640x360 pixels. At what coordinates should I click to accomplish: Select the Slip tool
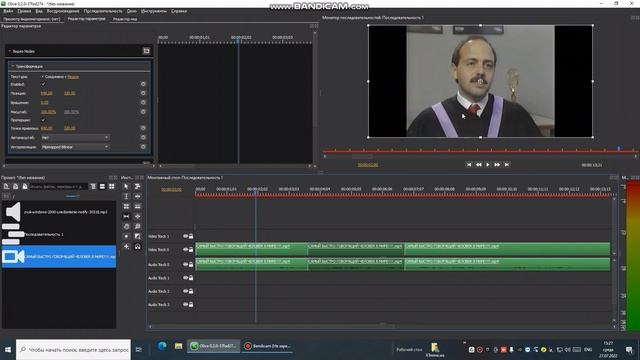(x=126, y=216)
